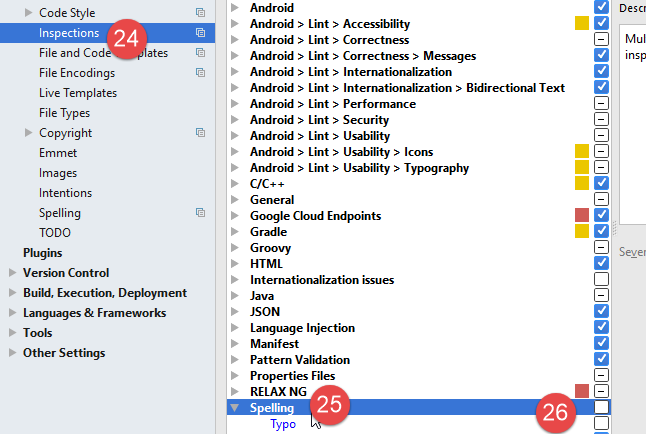Expand the Version Control settings node
Screen dimensions: 646x434
click(12, 273)
